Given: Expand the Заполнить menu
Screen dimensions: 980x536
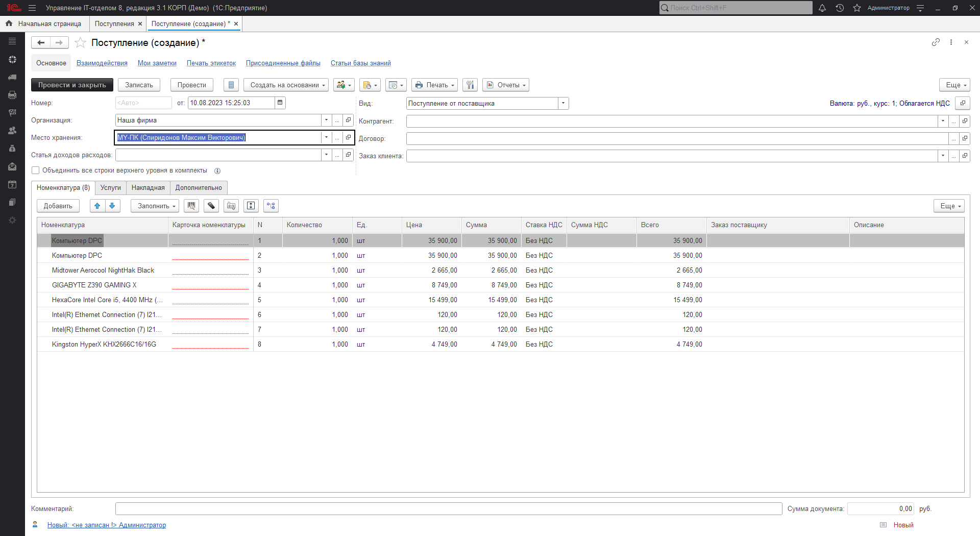Looking at the screenshot, I should [x=155, y=206].
